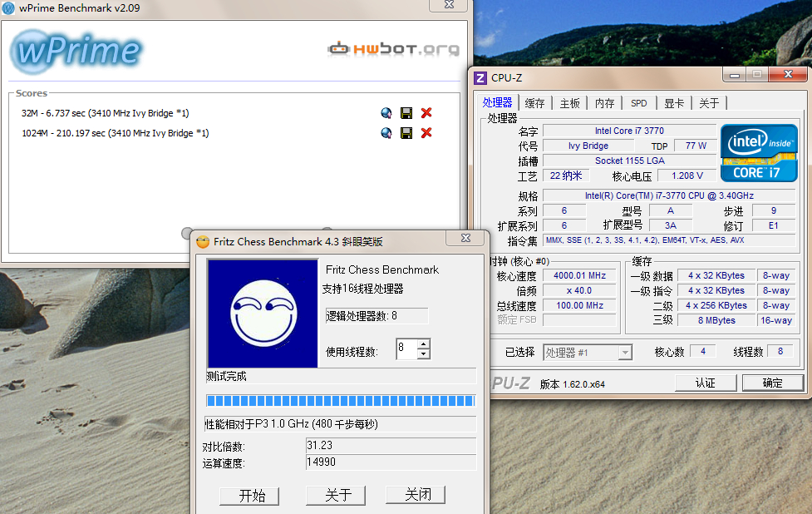This screenshot has width=812, height=514.
Task: Click the x 40.0 multiplier value
Action: click(579, 290)
